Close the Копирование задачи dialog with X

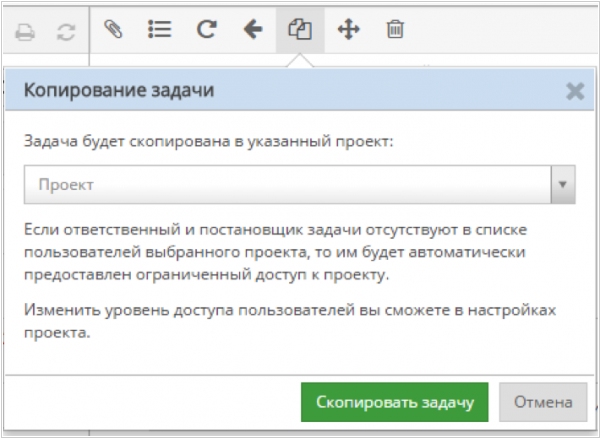pyautogui.click(x=574, y=92)
